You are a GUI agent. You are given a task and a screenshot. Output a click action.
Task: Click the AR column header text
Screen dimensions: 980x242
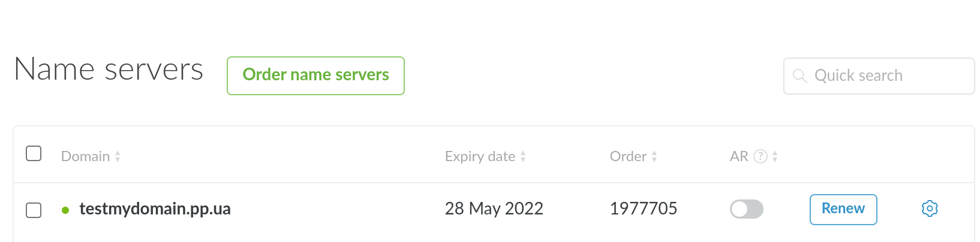[739, 156]
